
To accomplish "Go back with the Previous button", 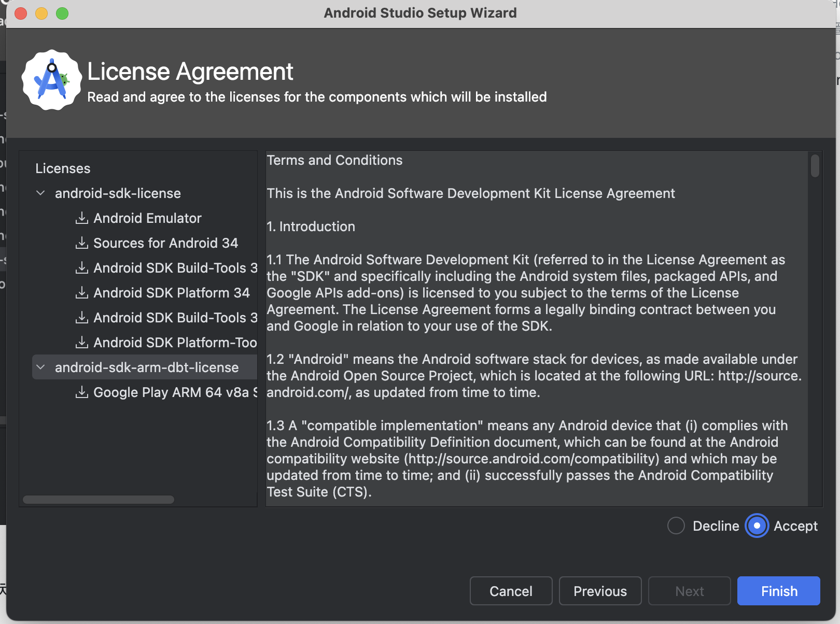I will [600, 591].
